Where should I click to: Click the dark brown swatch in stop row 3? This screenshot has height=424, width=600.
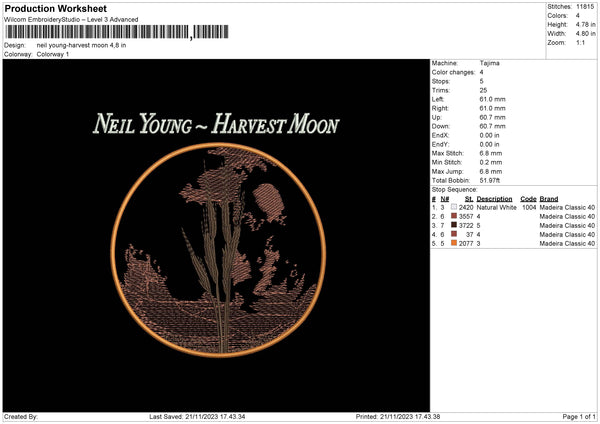click(x=454, y=225)
